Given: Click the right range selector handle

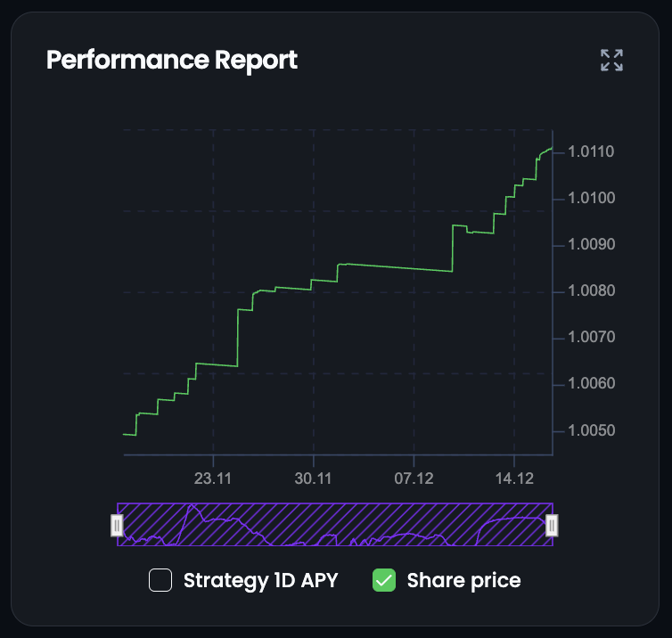Looking at the screenshot, I should pos(552,526).
